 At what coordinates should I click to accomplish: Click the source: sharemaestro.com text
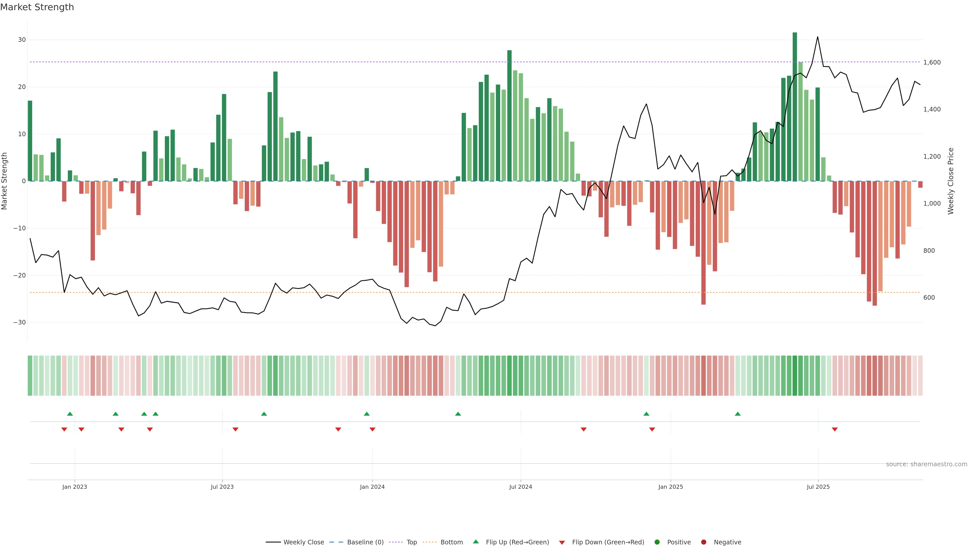tap(926, 464)
